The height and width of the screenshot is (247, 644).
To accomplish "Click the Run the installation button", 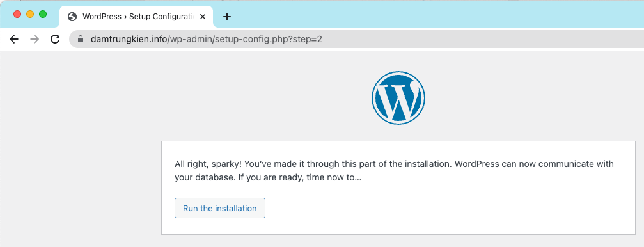I will pos(220,208).
